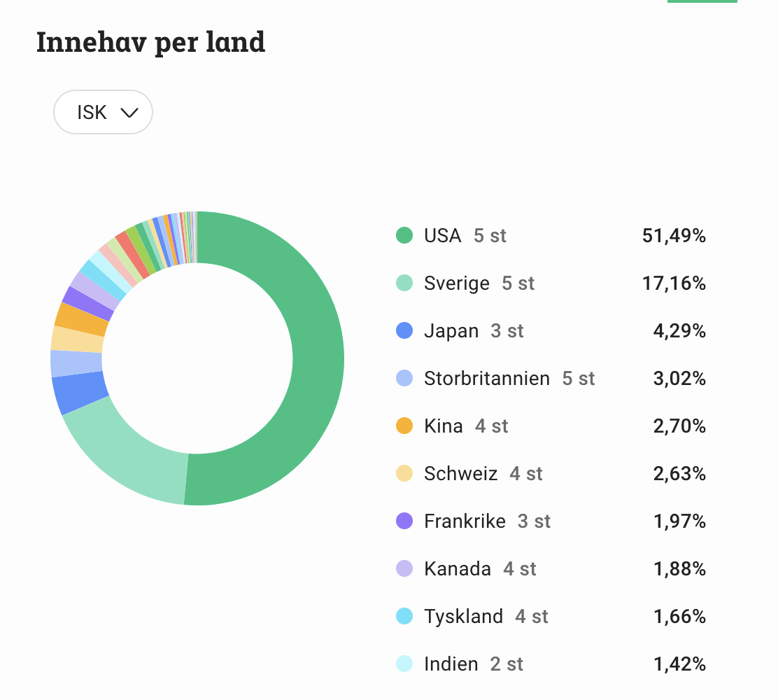Open the ISK account dropdown
778x700 pixels.
point(103,112)
